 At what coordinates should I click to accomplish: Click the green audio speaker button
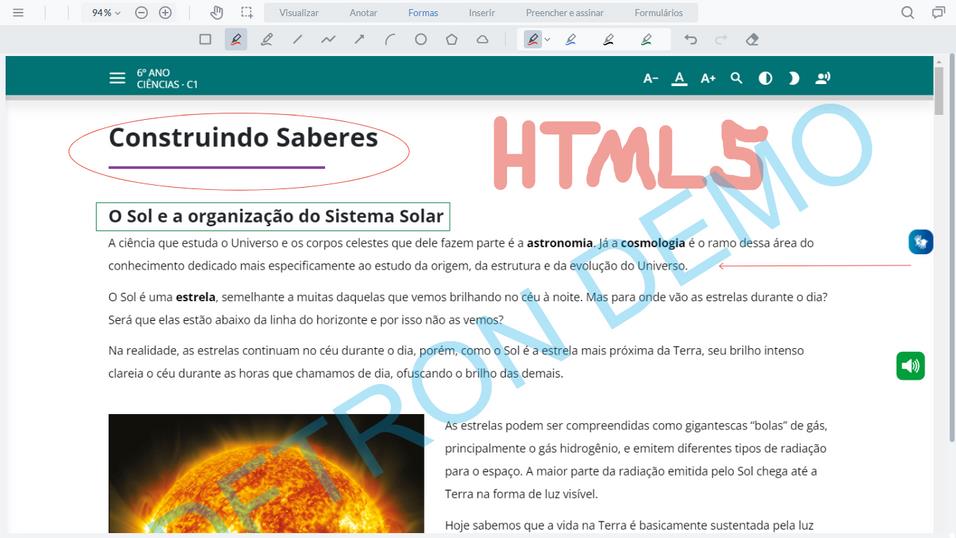click(x=910, y=366)
